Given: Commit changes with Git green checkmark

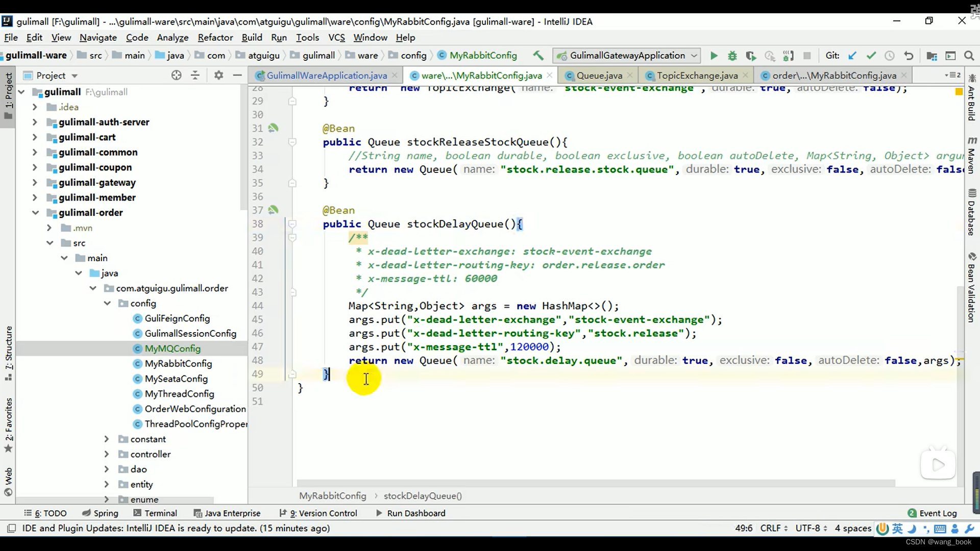Looking at the screenshot, I should tap(871, 56).
